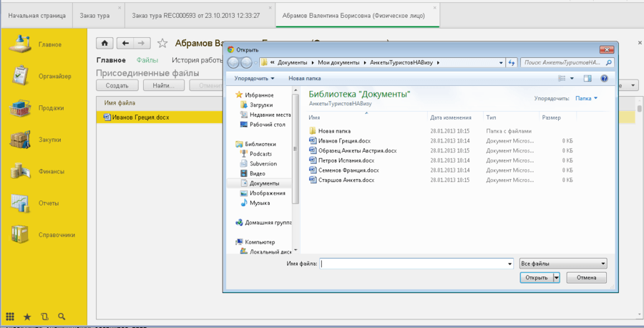The width and height of the screenshot is (644, 328).
Task: Select Недавние места in navigation pane
Action: (265, 115)
